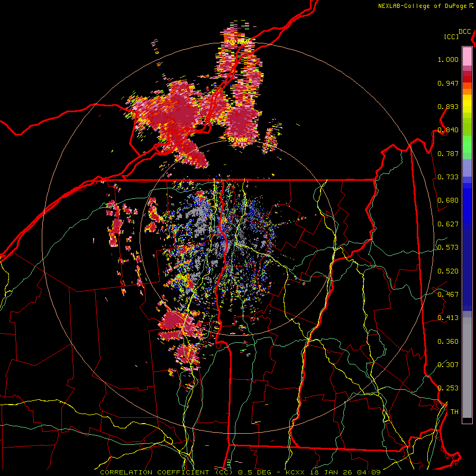Click the bright green band of color bar
The height and width of the screenshot is (476, 476).
[467, 145]
